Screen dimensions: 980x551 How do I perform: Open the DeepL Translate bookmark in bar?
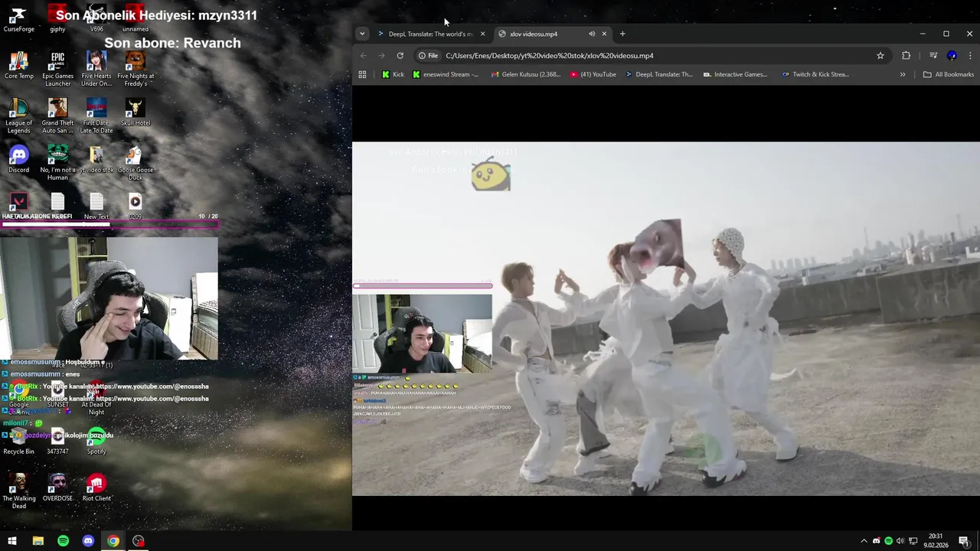pos(658,74)
